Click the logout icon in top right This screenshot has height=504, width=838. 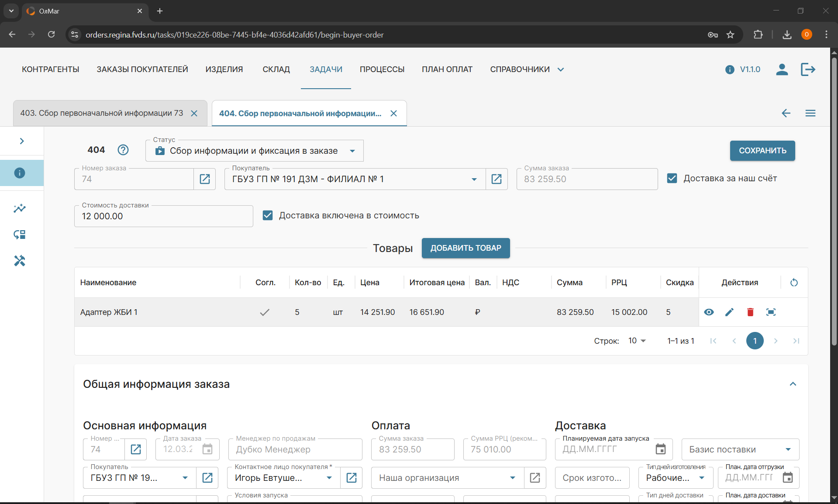808,69
